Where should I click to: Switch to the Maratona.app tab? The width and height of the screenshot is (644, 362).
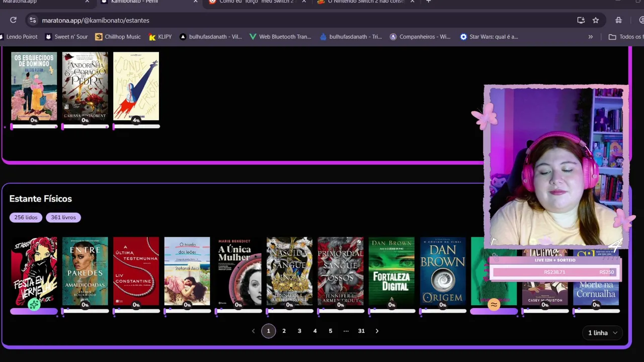(x=40, y=2)
